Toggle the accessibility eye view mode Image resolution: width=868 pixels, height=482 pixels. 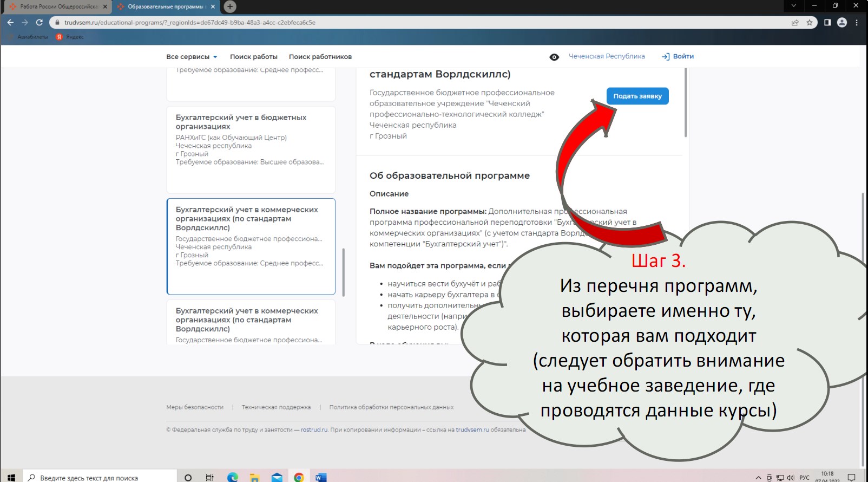[554, 57]
